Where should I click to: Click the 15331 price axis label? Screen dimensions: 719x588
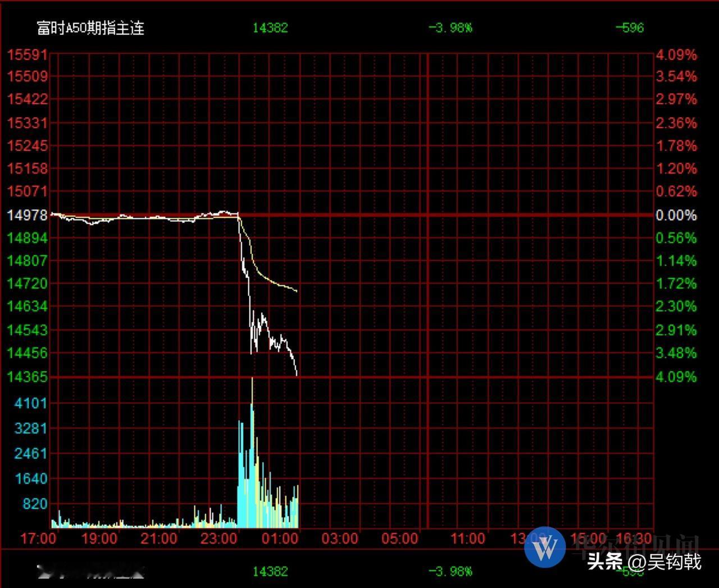click(28, 122)
